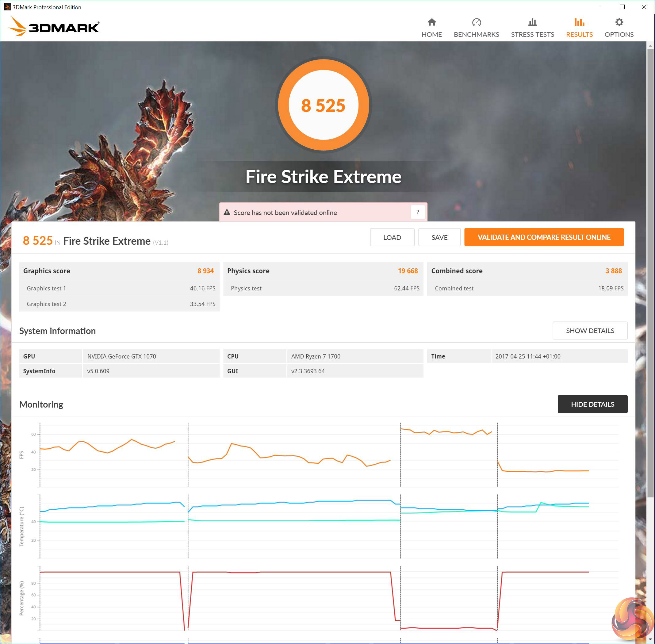Viewport: 655px width, 644px height.
Task: Maximize the 3DMark window
Action: tap(622, 7)
